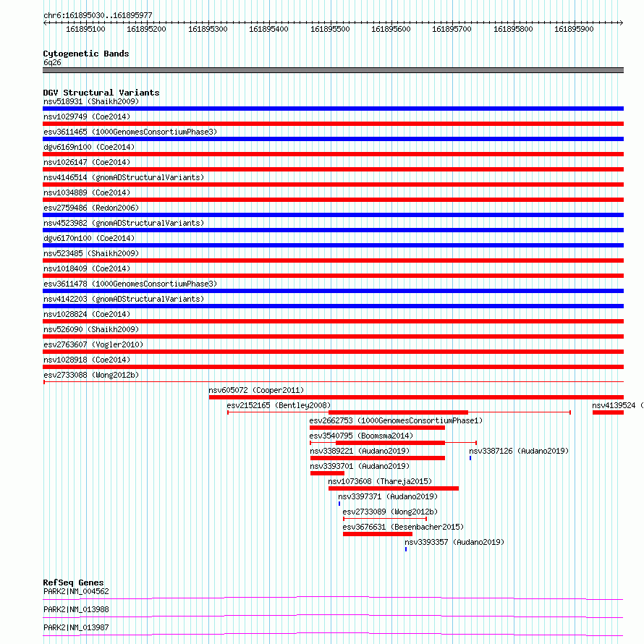Open nsv4146514 (gnomADStructuralVariants) label

[124, 177]
